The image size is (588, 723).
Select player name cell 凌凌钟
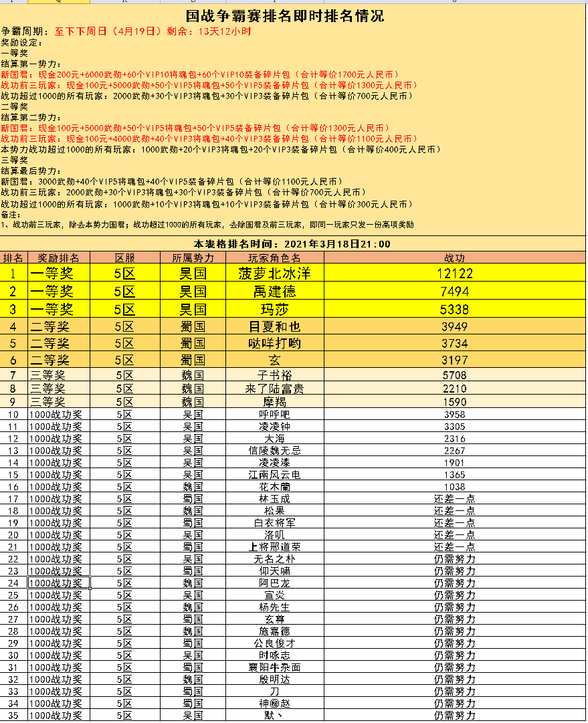tap(275, 427)
